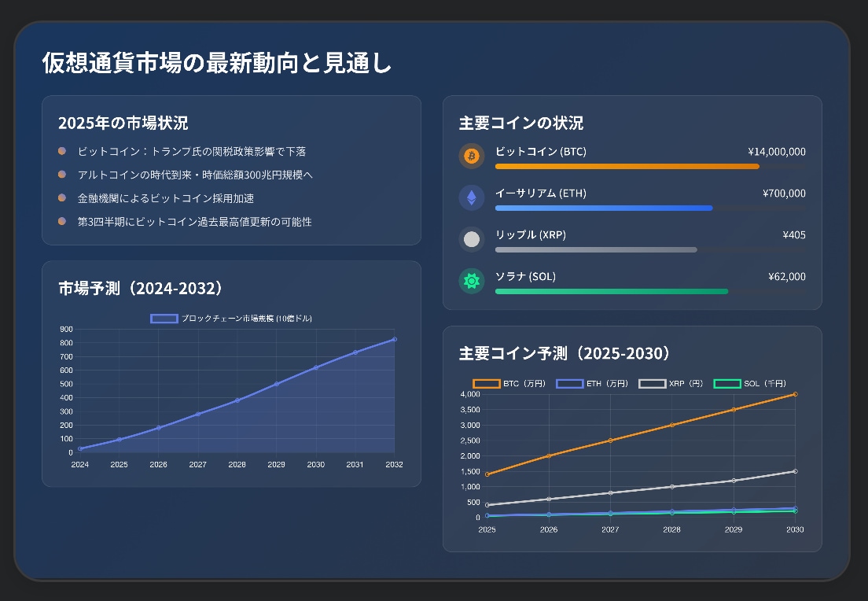Click the リップル (XRP) label

531,235
